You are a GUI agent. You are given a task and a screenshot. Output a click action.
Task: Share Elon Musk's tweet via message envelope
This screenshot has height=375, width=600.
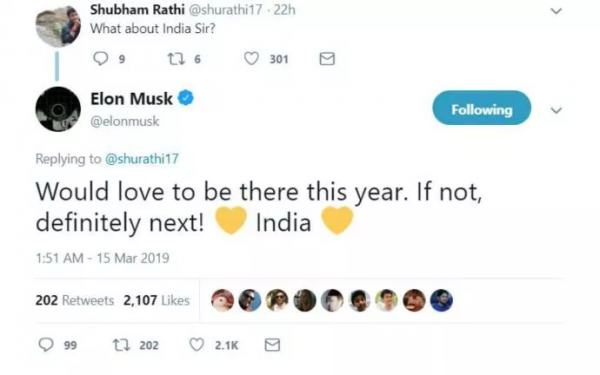click(x=272, y=345)
